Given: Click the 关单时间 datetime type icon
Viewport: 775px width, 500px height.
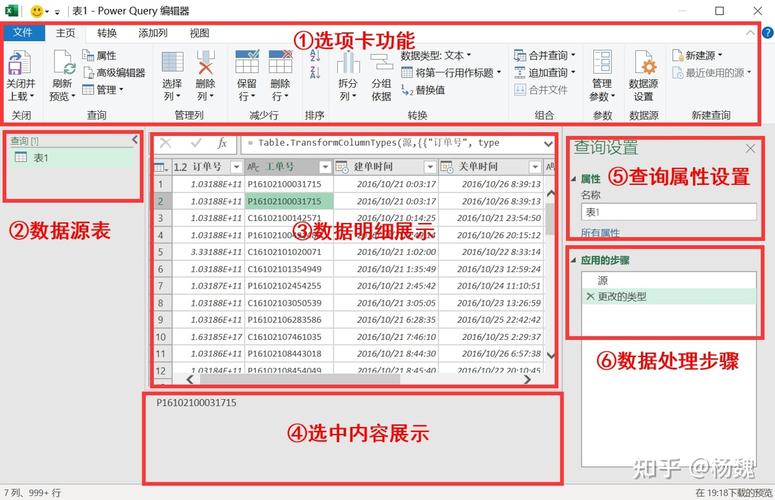Looking at the screenshot, I should [x=447, y=167].
